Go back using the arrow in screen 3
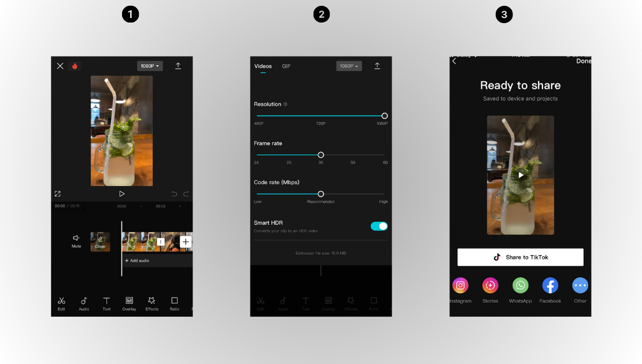The image size is (642, 364). (454, 61)
